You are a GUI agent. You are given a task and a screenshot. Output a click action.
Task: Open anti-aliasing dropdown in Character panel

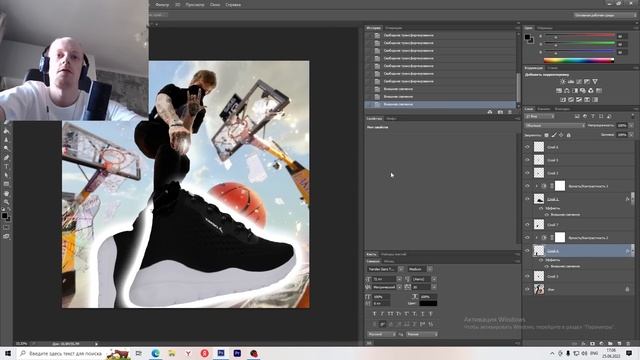pyautogui.click(x=422, y=334)
